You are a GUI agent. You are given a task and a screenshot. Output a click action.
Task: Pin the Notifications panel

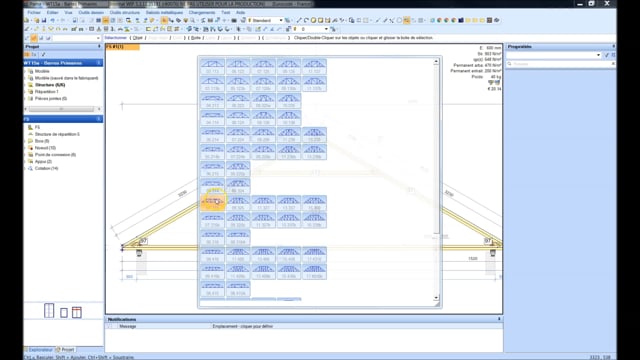pyautogui.click(x=499, y=319)
